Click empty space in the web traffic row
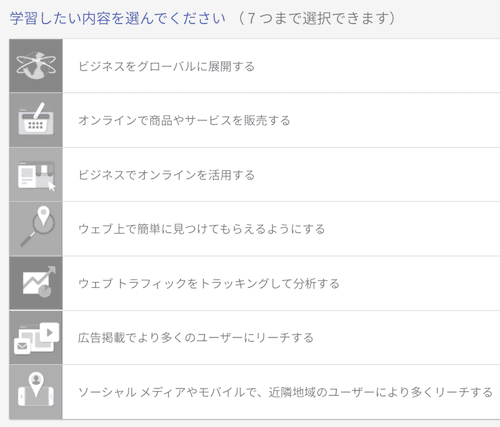 pos(420,283)
